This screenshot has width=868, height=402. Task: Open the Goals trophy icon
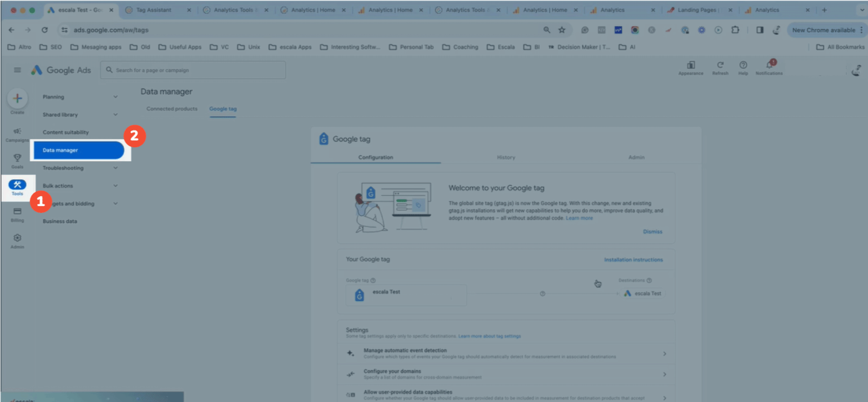click(17, 158)
